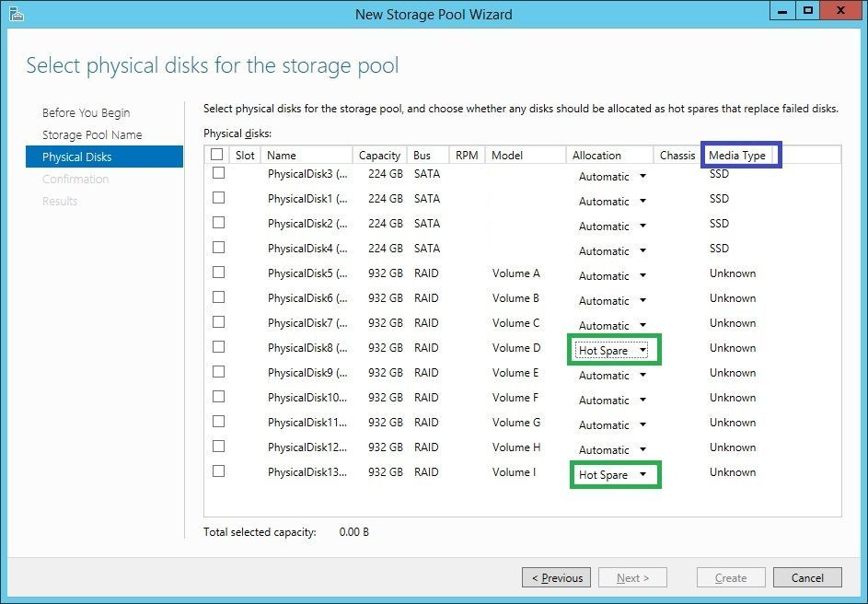
Task: Click the Results step
Action: point(60,202)
